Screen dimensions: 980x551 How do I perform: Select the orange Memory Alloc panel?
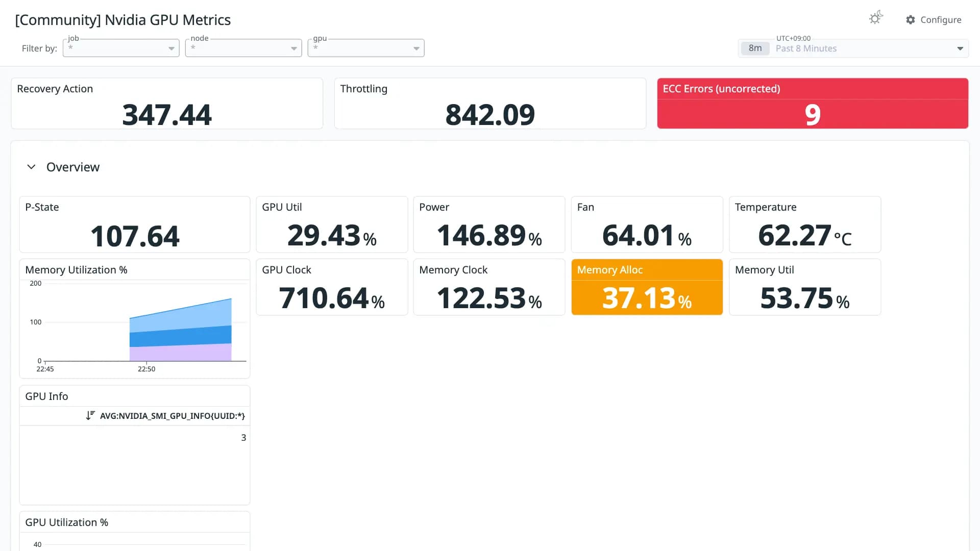(x=647, y=287)
